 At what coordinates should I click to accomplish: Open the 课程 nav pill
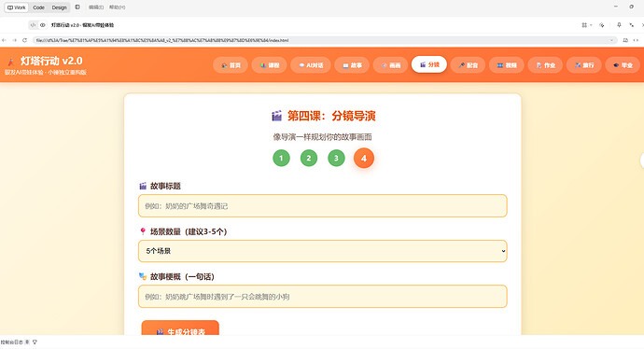(270, 65)
